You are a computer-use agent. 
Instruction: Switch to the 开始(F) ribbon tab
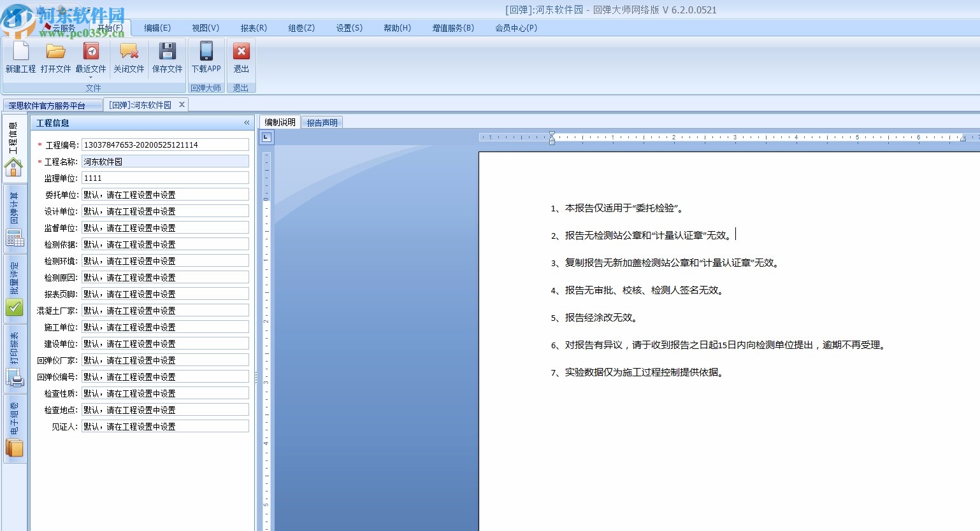tap(110, 28)
